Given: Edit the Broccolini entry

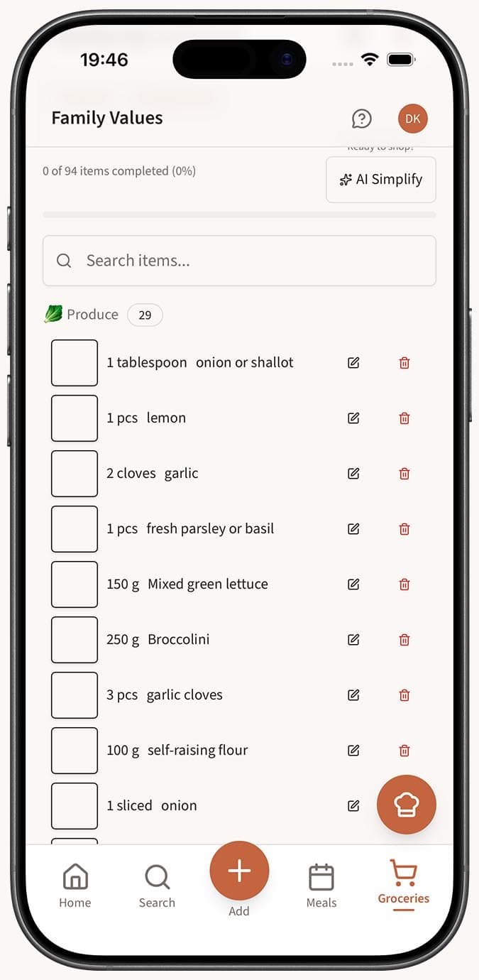Looking at the screenshot, I should (353, 640).
